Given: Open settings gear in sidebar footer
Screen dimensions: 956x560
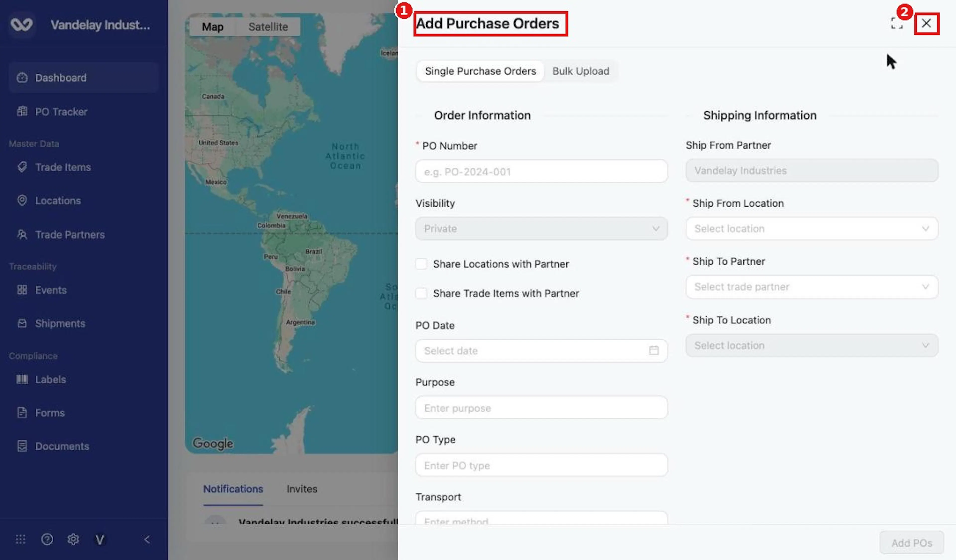Looking at the screenshot, I should pyautogui.click(x=73, y=539).
